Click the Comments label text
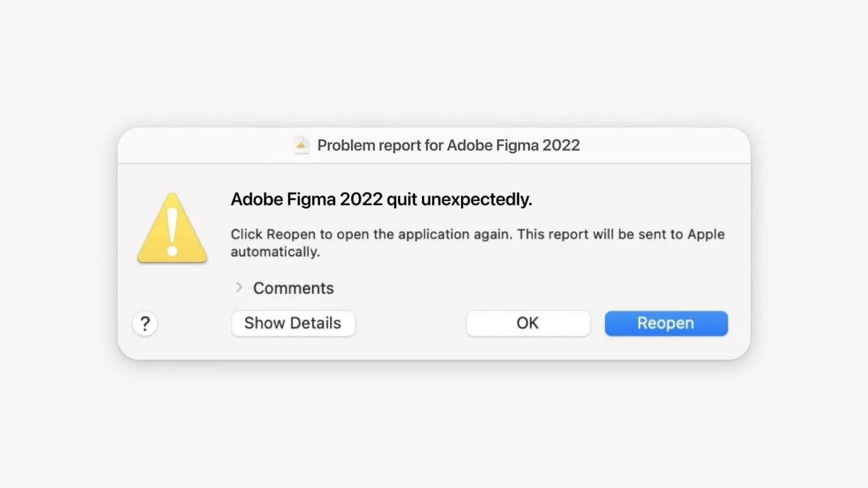868x488 pixels. point(293,288)
